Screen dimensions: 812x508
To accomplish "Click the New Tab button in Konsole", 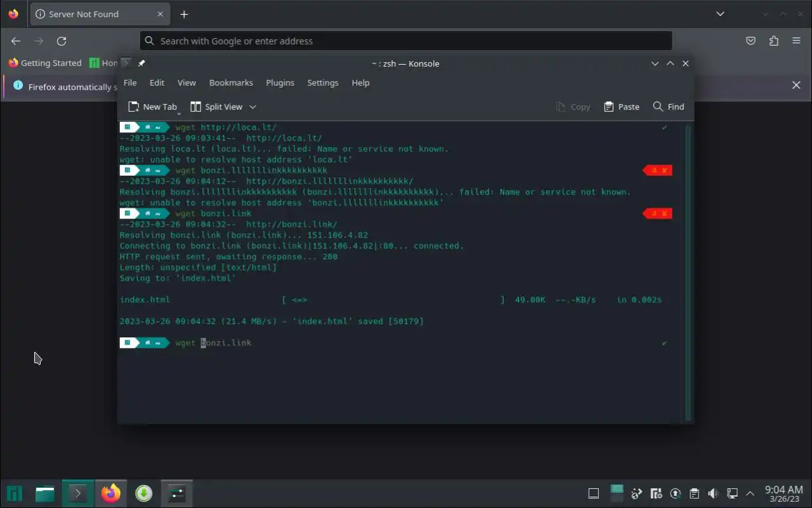I will [153, 107].
